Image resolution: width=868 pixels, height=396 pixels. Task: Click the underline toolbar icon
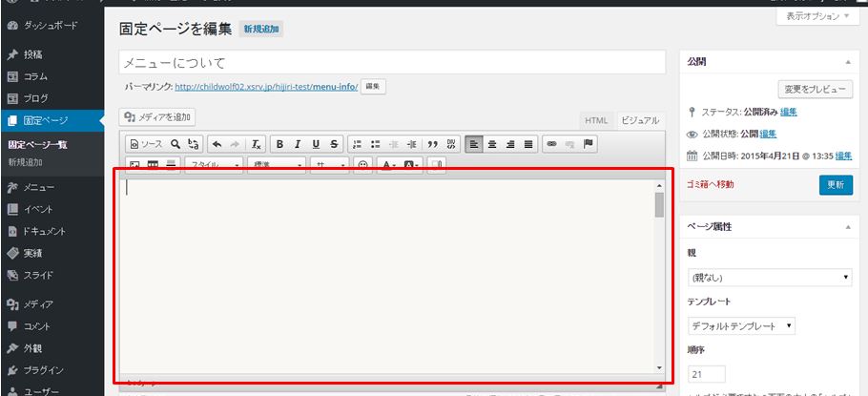(316, 144)
